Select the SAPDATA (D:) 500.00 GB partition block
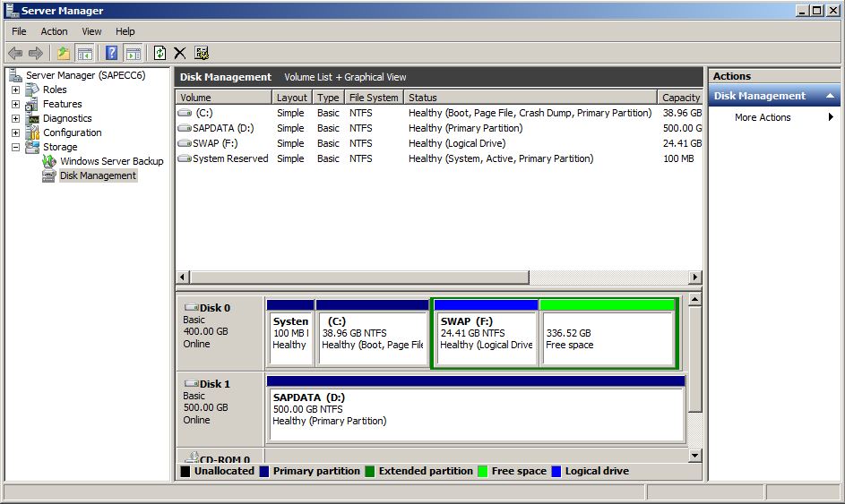This screenshot has height=504, width=845. click(476, 409)
